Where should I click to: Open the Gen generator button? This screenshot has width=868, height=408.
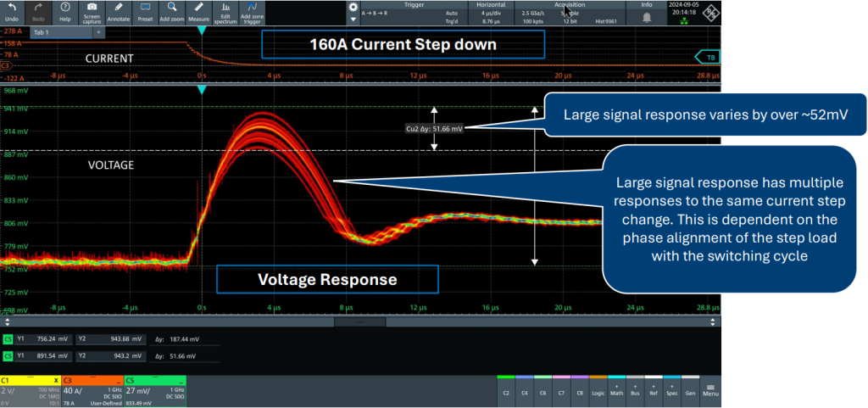point(690,391)
